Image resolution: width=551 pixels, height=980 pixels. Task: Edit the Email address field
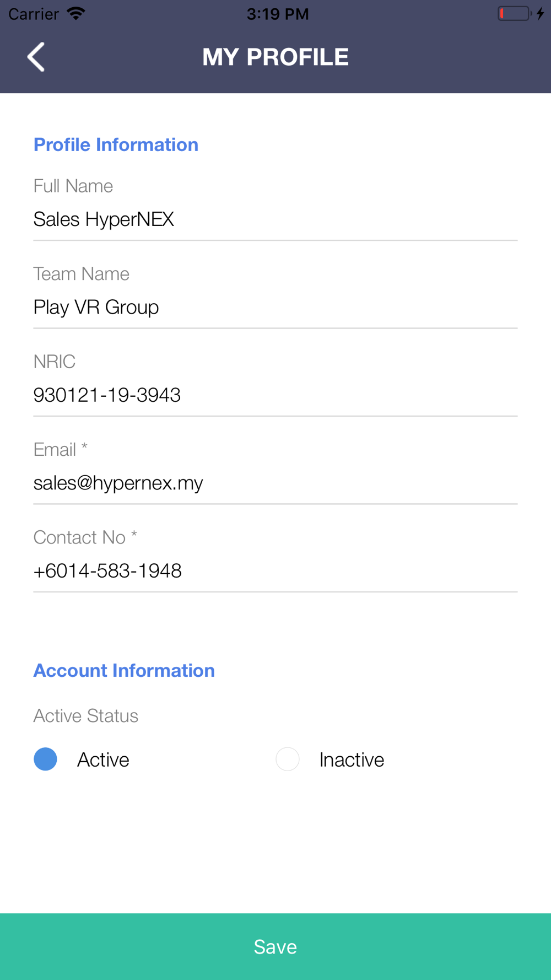(x=275, y=483)
